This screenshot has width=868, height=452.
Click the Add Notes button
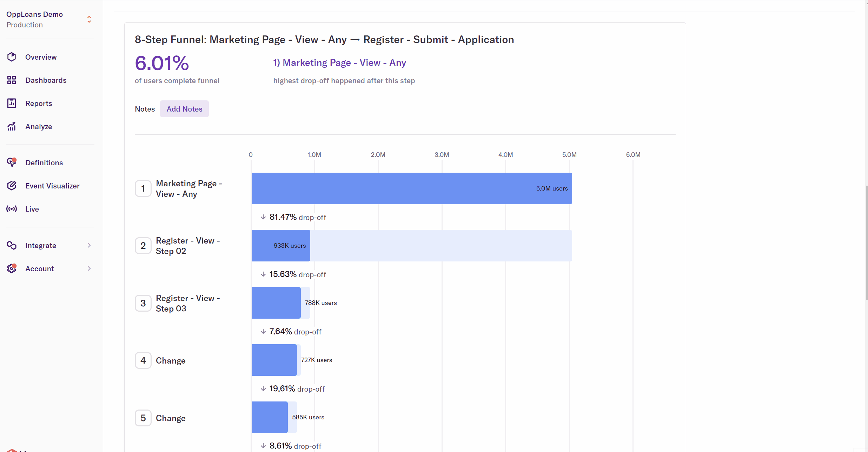(184, 109)
